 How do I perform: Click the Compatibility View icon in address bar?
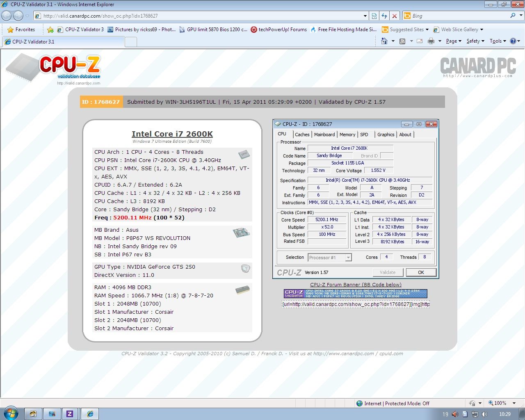pyautogui.click(x=374, y=16)
